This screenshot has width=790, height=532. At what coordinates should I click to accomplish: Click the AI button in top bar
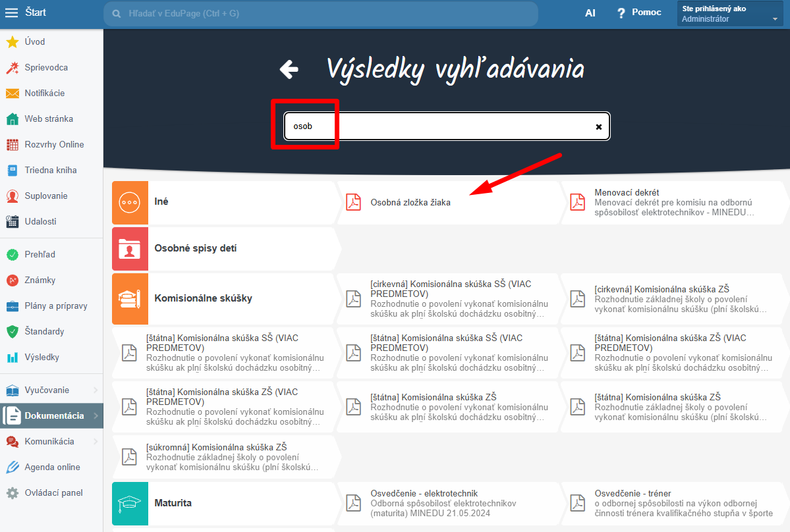[590, 13]
